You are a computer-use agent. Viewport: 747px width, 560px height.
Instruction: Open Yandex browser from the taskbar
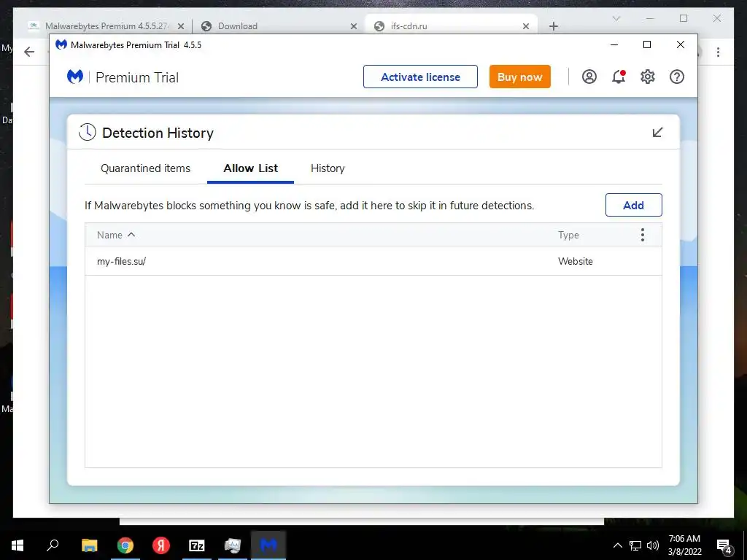(x=161, y=545)
